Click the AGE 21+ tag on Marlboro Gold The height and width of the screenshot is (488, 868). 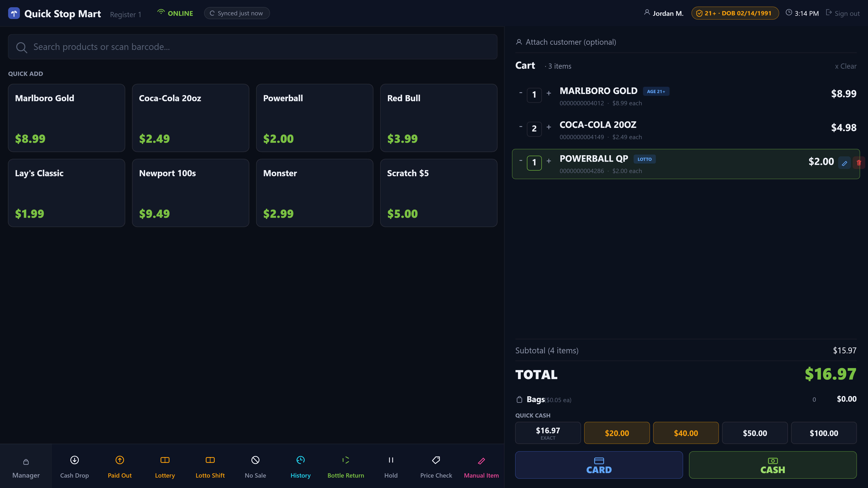coord(656,91)
